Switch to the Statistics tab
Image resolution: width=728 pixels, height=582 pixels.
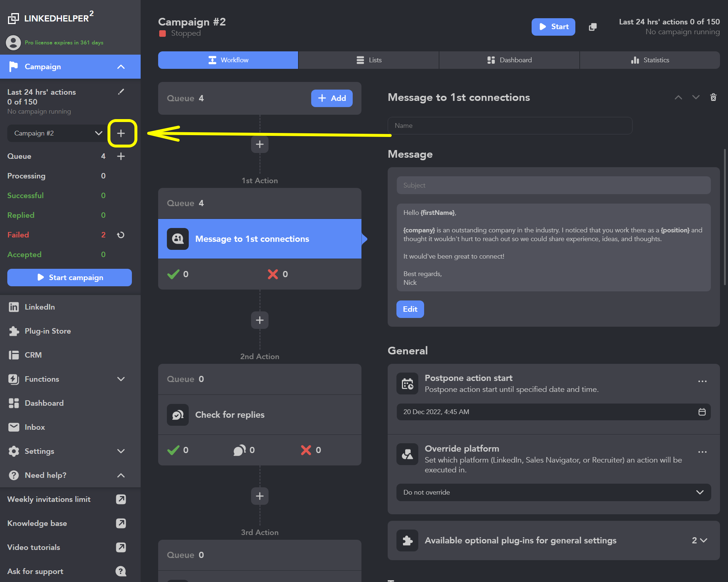(x=650, y=60)
